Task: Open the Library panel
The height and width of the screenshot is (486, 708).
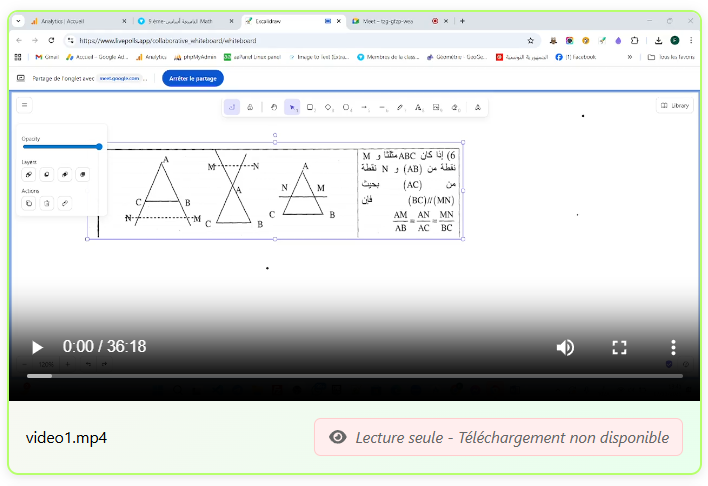Action: coord(675,105)
